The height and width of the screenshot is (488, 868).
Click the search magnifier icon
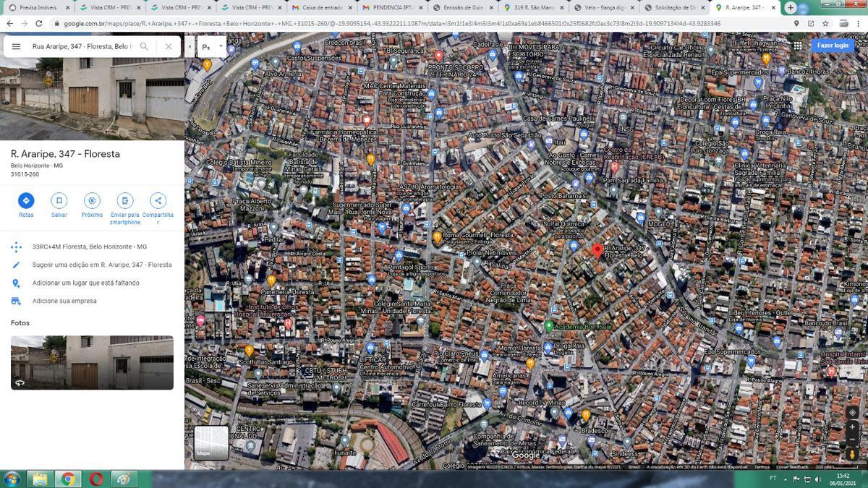click(x=145, y=46)
